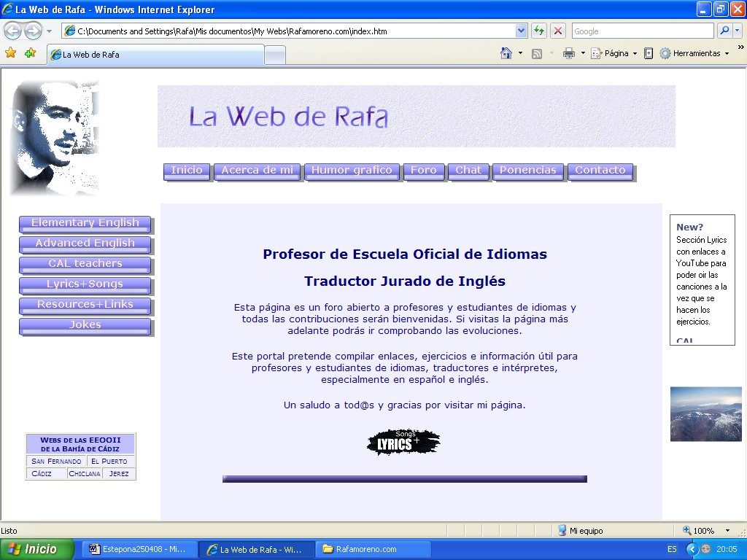Click the Google search magnifier icon
Image resolution: width=747 pixels, height=560 pixels.
724,31
